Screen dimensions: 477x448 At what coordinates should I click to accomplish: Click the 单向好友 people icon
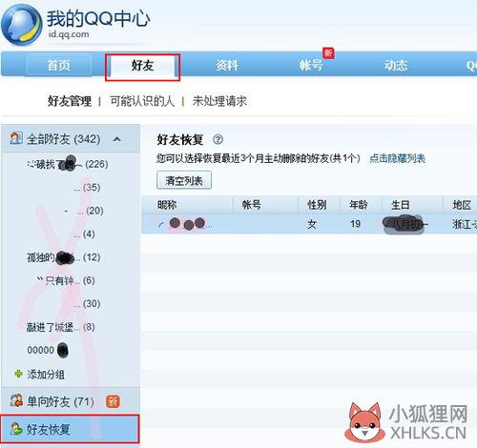(x=16, y=400)
